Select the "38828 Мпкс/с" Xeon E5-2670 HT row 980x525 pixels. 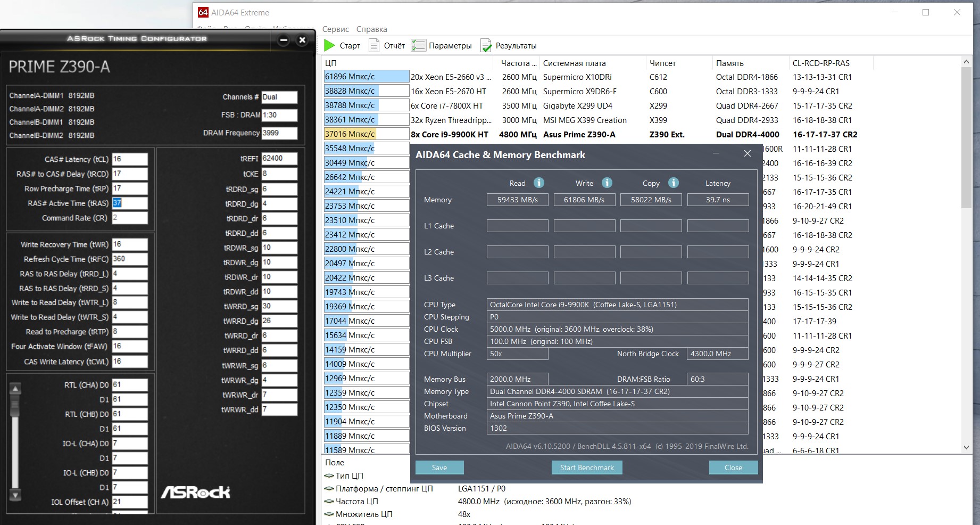598,91
